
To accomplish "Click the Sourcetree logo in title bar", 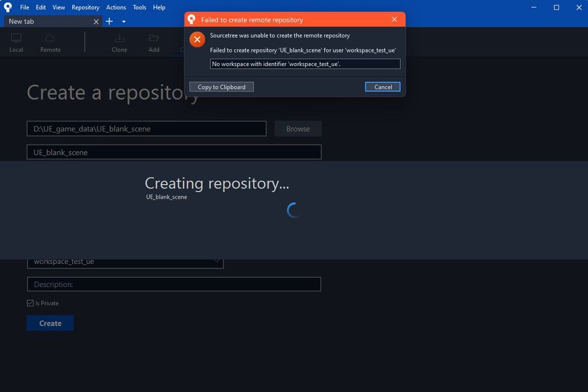I will point(8,7).
